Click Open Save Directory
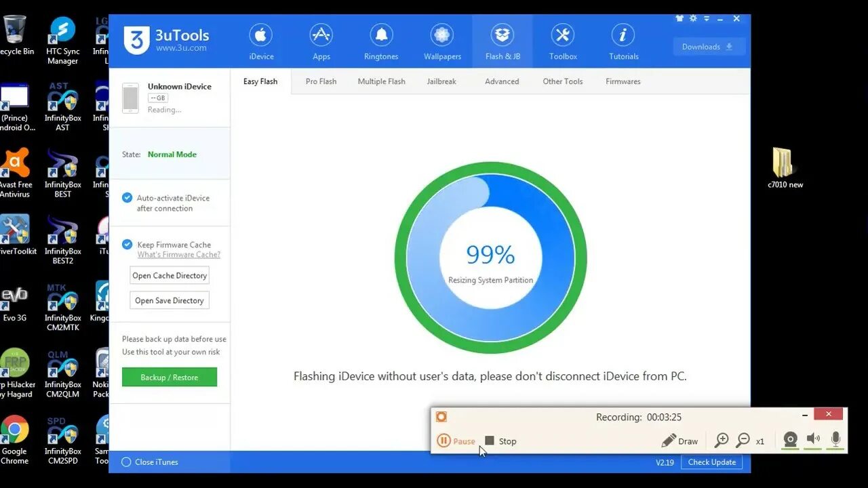 click(x=170, y=301)
